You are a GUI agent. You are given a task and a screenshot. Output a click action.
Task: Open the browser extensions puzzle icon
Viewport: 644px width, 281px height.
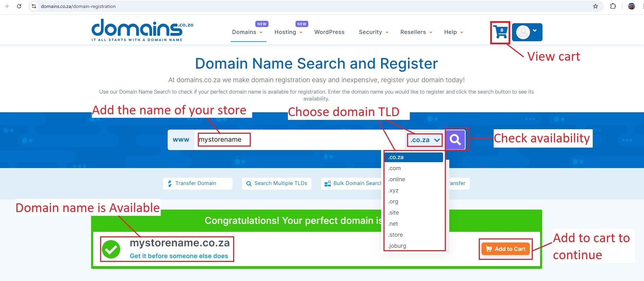(x=613, y=6)
